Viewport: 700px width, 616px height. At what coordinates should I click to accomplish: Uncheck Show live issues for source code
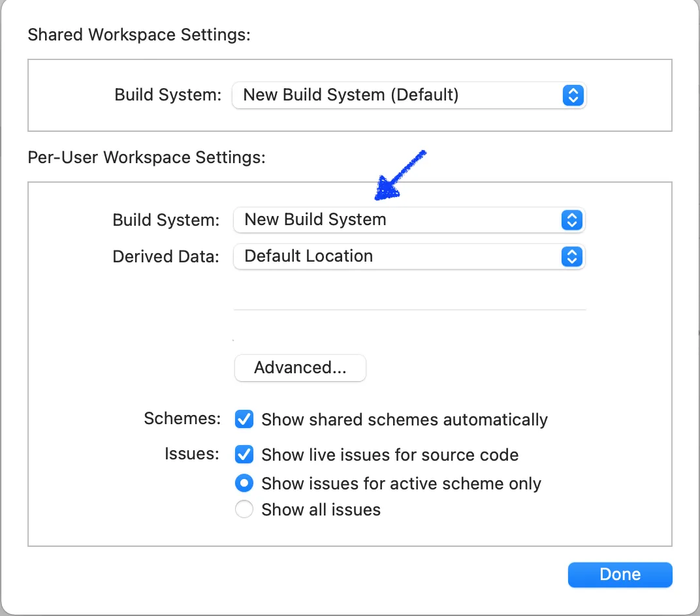click(x=244, y=454)
